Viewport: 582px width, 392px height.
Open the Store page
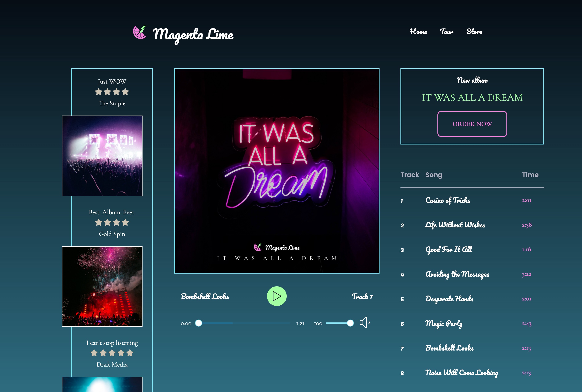[474, 31]
